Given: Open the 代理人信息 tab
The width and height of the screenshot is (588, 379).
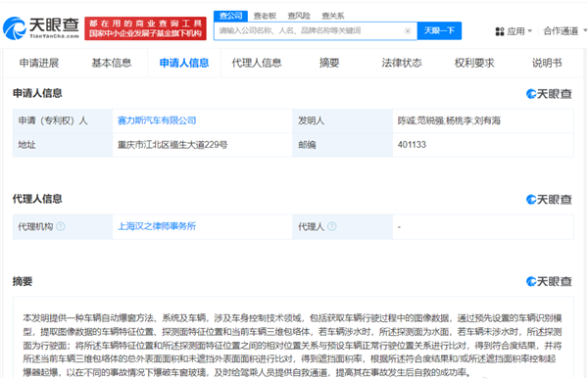Looking at the screenshot, I should 257,63.
